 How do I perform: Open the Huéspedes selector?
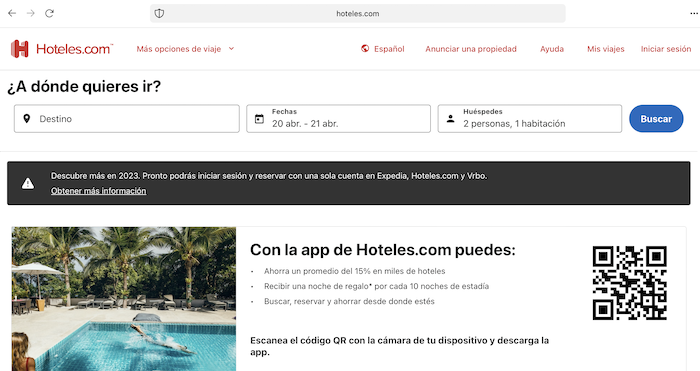point(529,119)
